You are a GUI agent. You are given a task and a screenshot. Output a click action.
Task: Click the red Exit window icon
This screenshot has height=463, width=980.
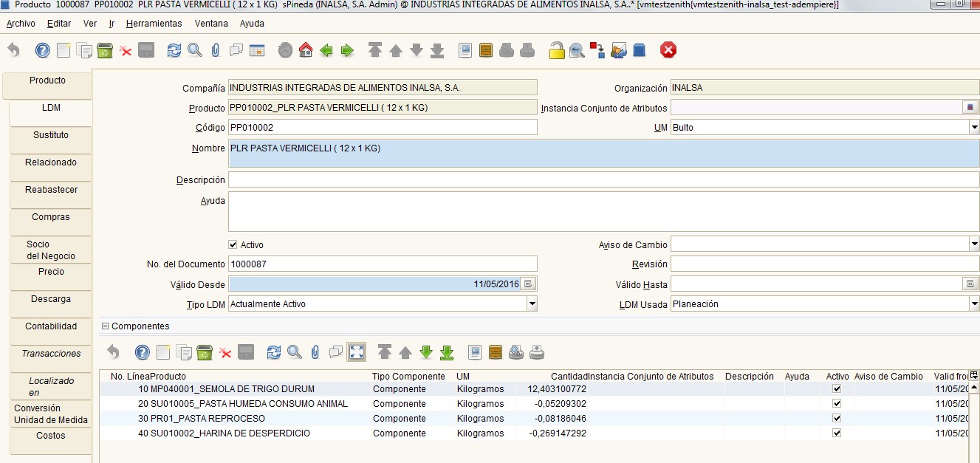click(x=668, y=50)
